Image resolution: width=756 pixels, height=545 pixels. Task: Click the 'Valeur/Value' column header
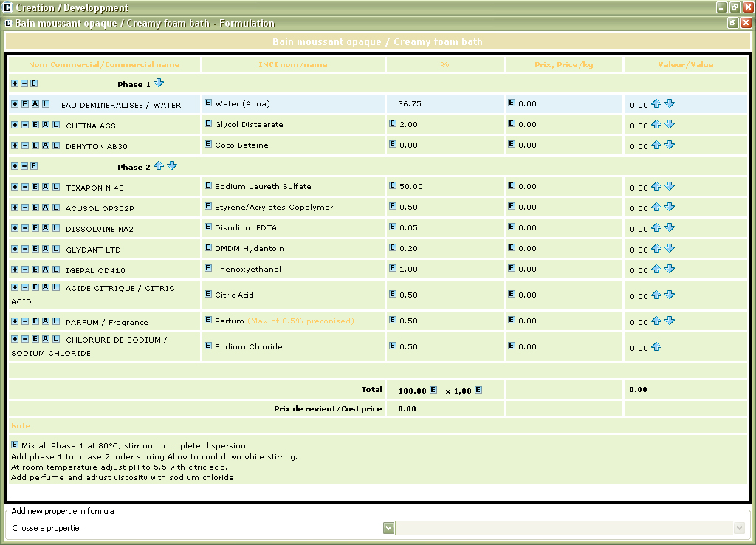[686, 65]
